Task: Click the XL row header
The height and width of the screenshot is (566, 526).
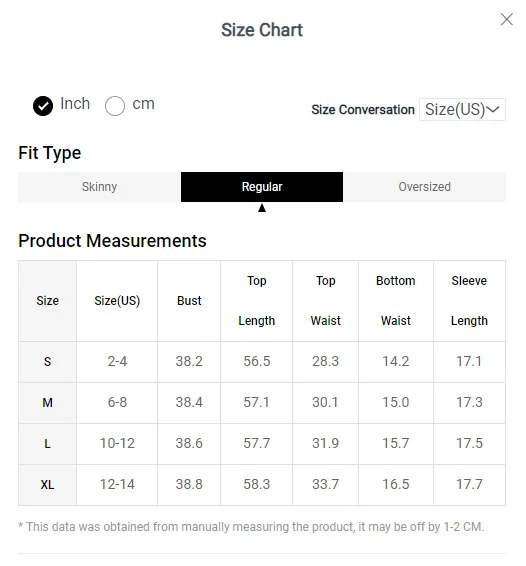Action: [47, 485]
